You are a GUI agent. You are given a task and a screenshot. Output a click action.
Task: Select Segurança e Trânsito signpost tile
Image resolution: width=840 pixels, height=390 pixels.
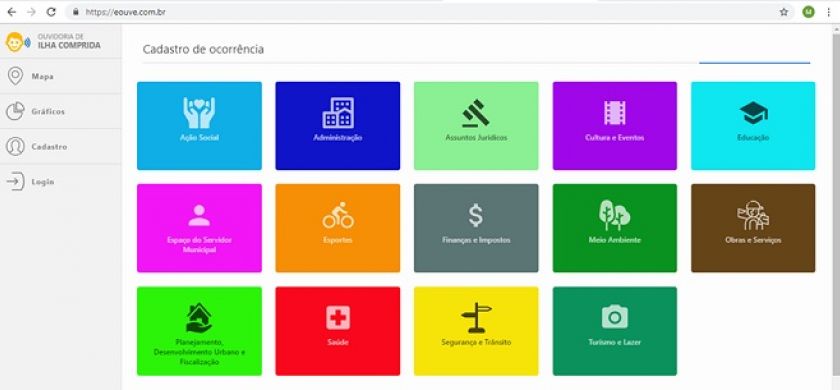pyautogui.click(x=476, y=331)
